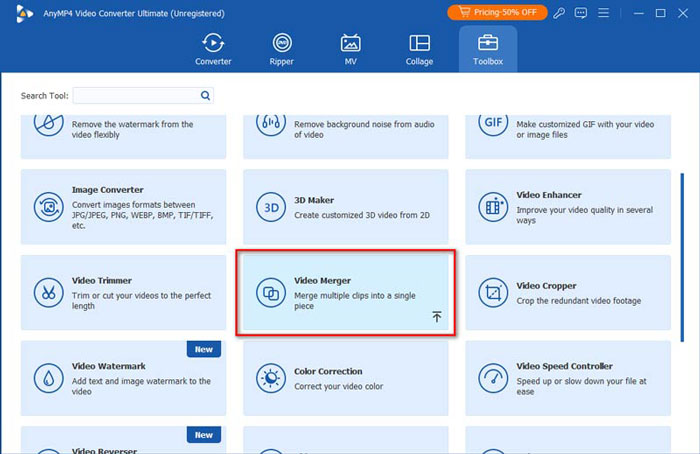Minimize the AnyMP4 window

click(639, 13)
